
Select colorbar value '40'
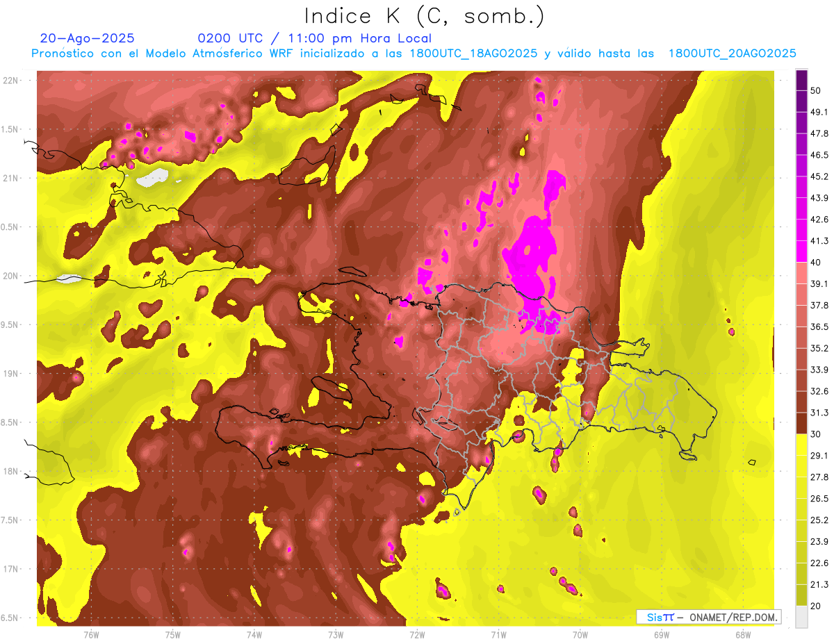pyautogui.click(x=817, y=262)
